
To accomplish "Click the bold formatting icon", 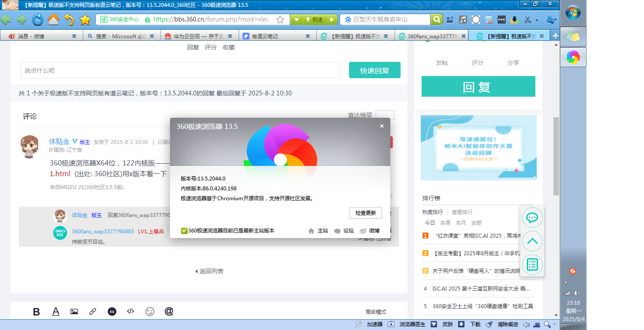I will tap(36, 312).
